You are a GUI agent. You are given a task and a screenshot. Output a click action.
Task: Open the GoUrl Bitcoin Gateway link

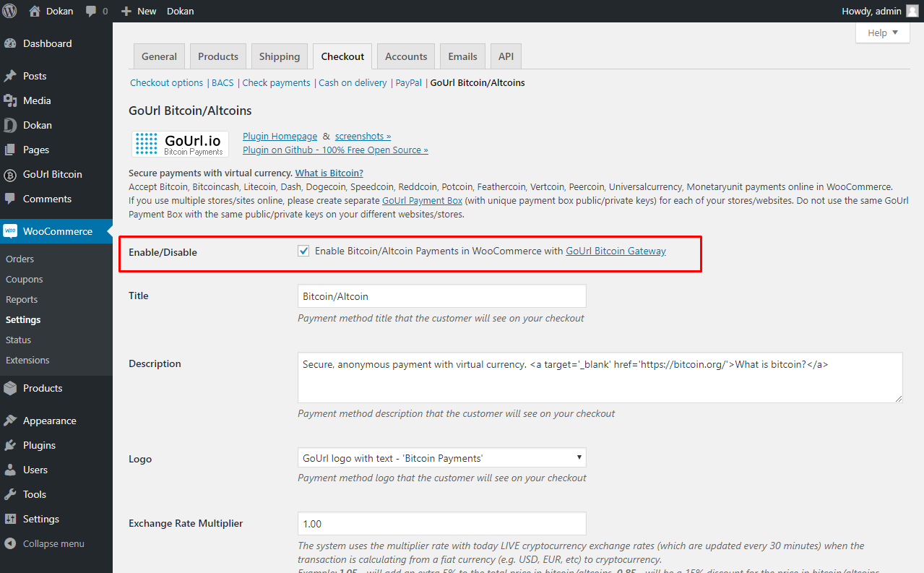(616, 251)
